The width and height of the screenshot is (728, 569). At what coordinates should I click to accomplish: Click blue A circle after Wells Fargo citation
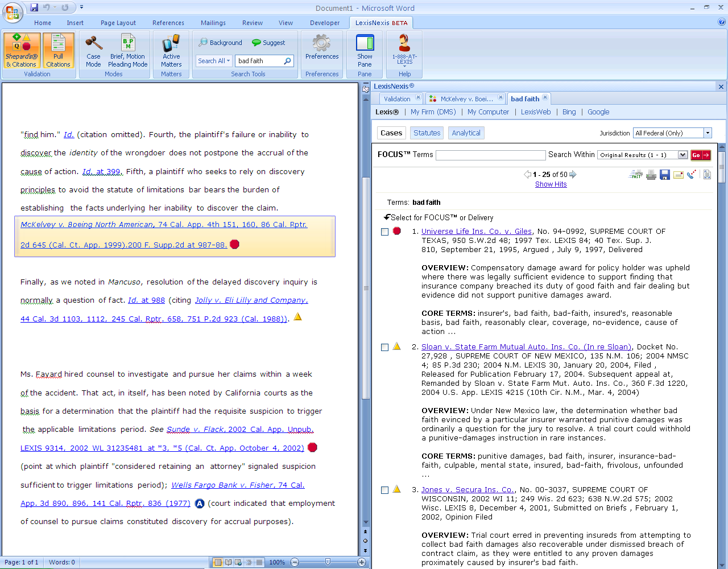point(200,504)
